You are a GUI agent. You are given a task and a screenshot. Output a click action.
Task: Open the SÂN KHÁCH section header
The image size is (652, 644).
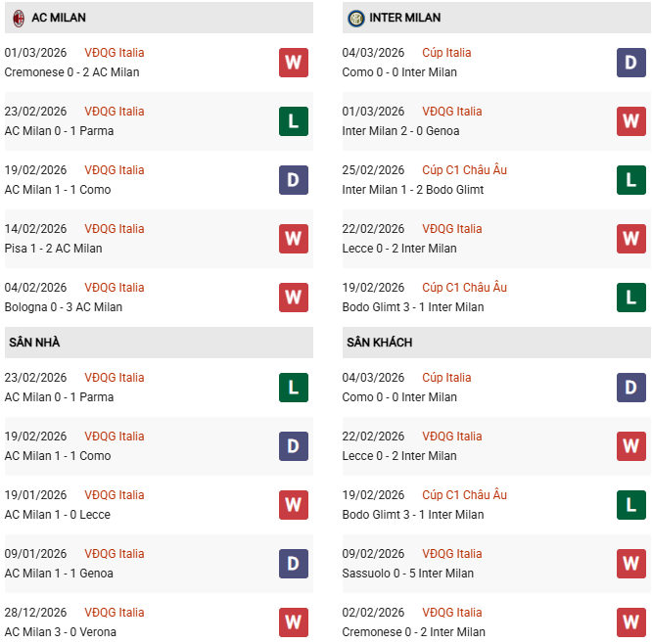(x=379, y=343)
